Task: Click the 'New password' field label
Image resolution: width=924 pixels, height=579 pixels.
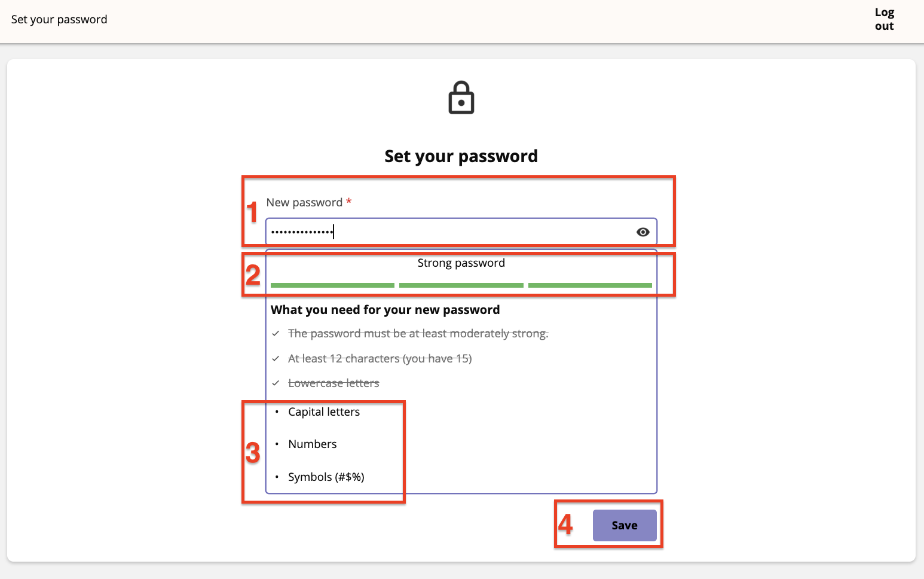Action: pos(304,202)
